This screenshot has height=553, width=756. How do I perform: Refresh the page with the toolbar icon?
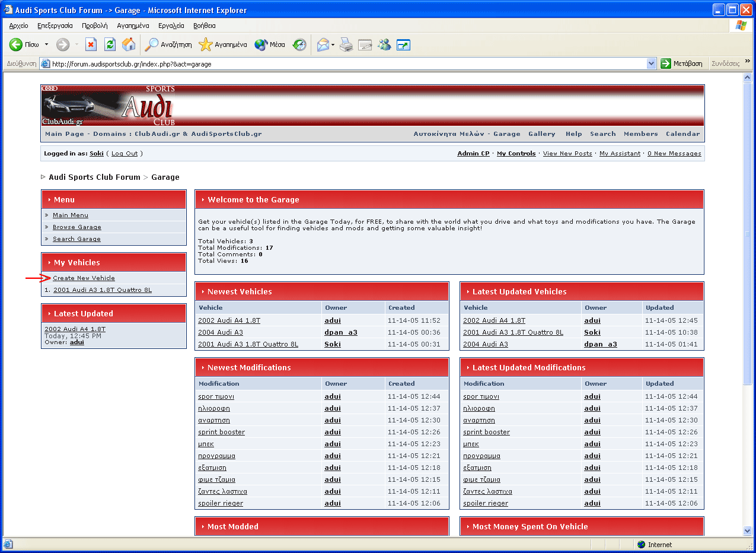point(110,45)
